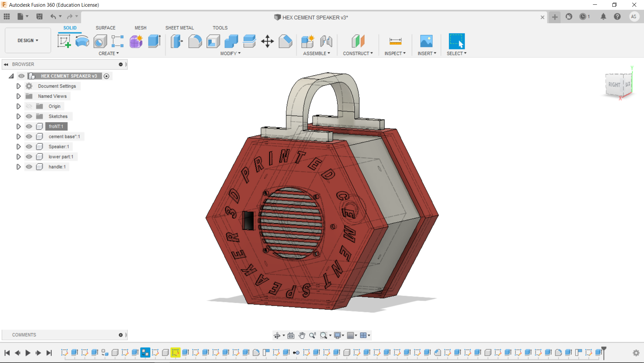Switch to the SHEET METAL tab
The height and width of the screenshot is (363, 644).
179,28
